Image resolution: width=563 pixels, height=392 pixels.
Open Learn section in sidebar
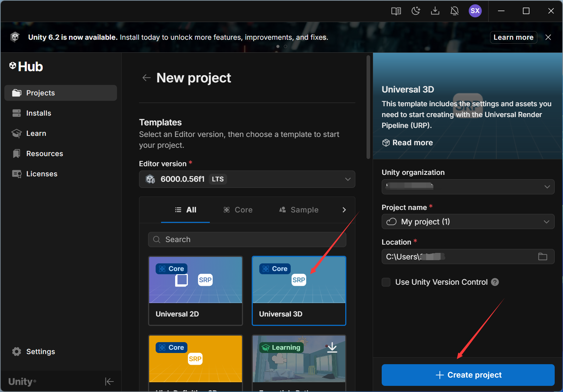[61, 133]
